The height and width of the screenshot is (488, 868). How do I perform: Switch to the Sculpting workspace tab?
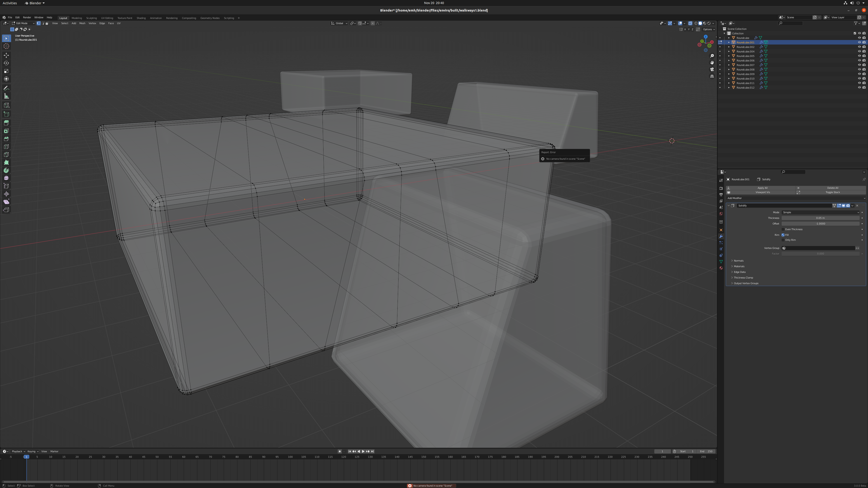tap(91, 18)
